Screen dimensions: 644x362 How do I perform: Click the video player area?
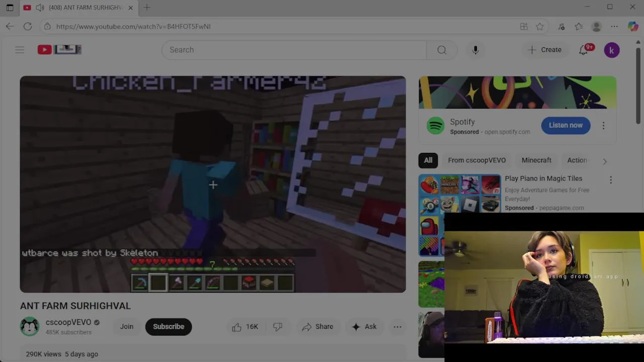[213, 184]
